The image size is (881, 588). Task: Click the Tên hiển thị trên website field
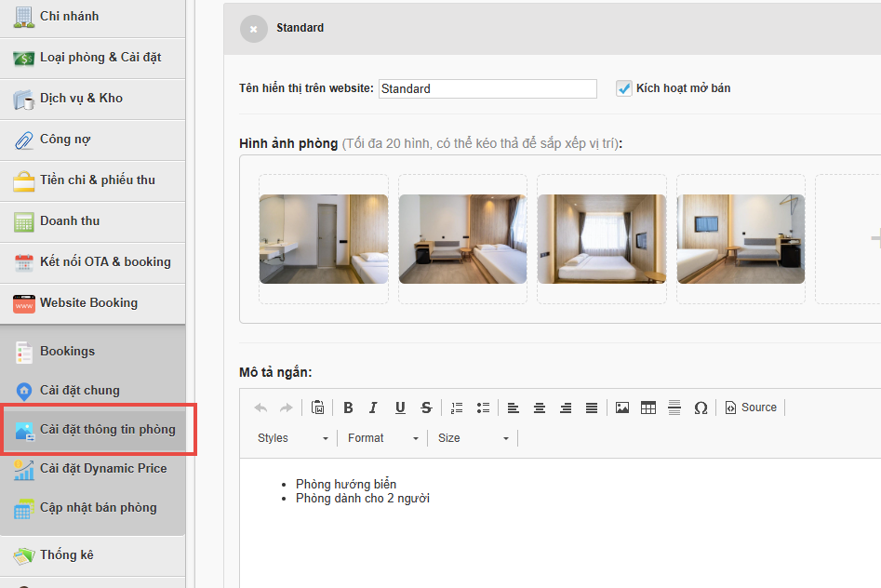487,89
